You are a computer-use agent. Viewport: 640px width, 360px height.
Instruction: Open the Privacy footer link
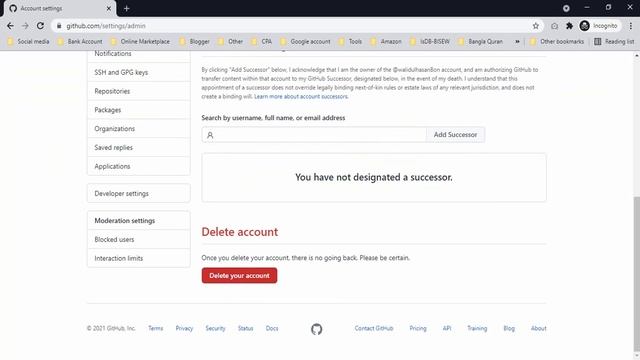[x=184, y=328]
